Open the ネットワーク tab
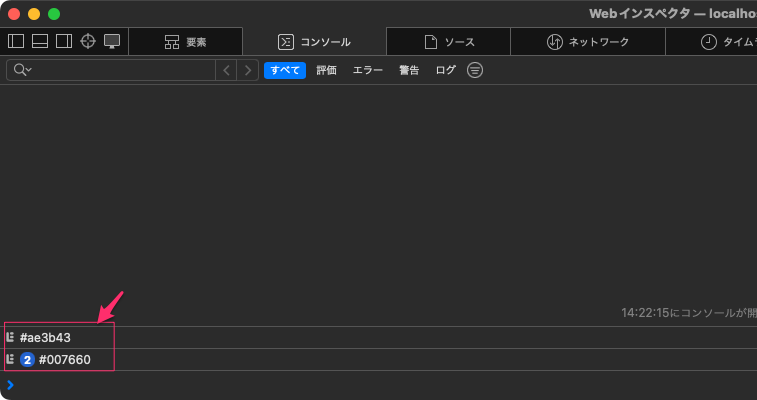Screen dimensions: 757x400 click(x=588, y=42)
